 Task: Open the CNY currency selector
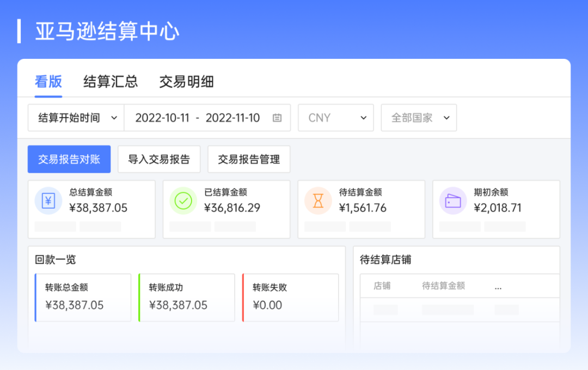[335, 117]
